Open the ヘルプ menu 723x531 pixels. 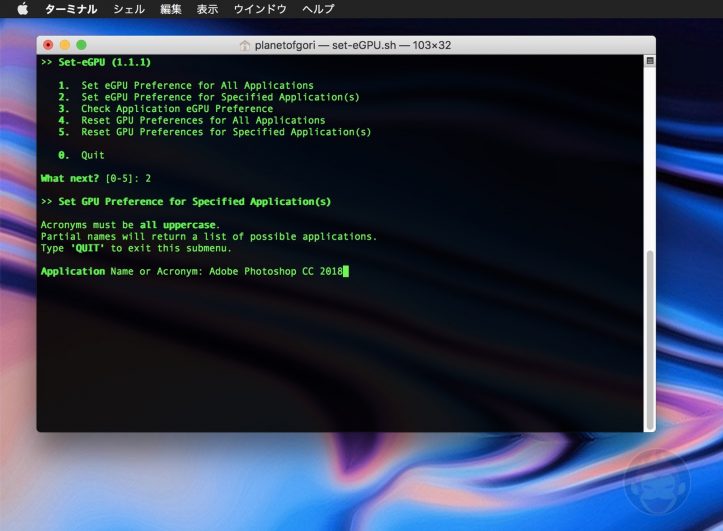coord(318,9)
